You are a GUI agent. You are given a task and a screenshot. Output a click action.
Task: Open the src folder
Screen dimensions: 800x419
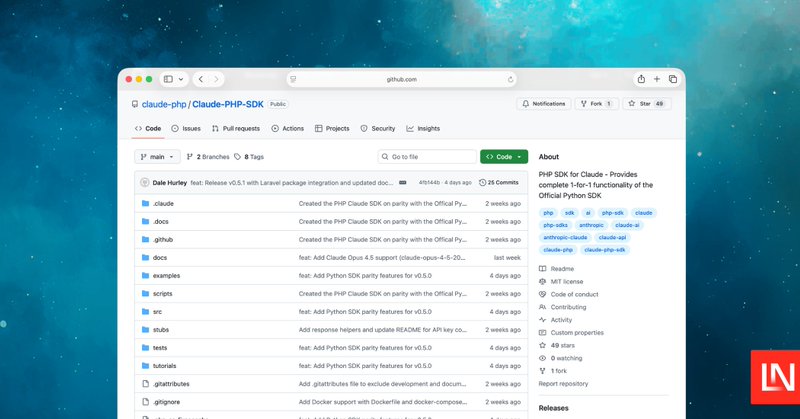coord(157,312)
